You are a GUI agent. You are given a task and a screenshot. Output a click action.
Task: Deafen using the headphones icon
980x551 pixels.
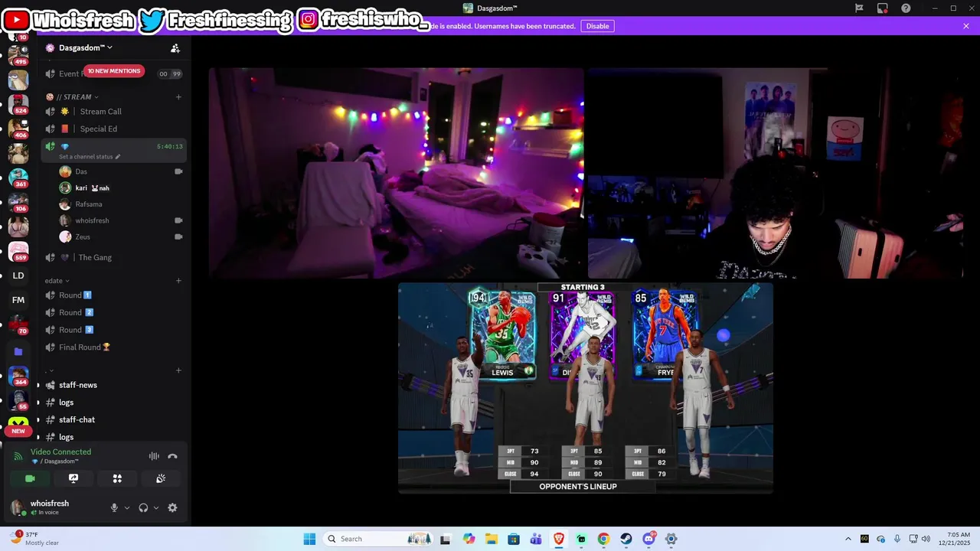tap(143, 507)
